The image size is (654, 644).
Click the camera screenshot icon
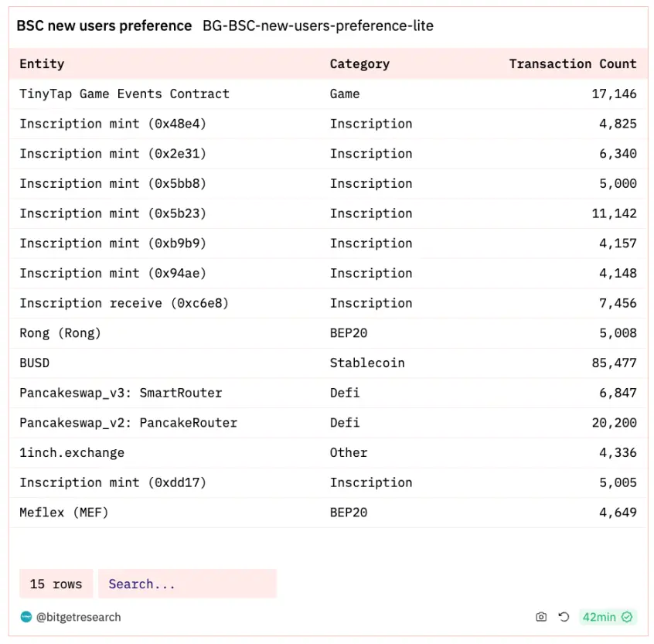point(541,617)
